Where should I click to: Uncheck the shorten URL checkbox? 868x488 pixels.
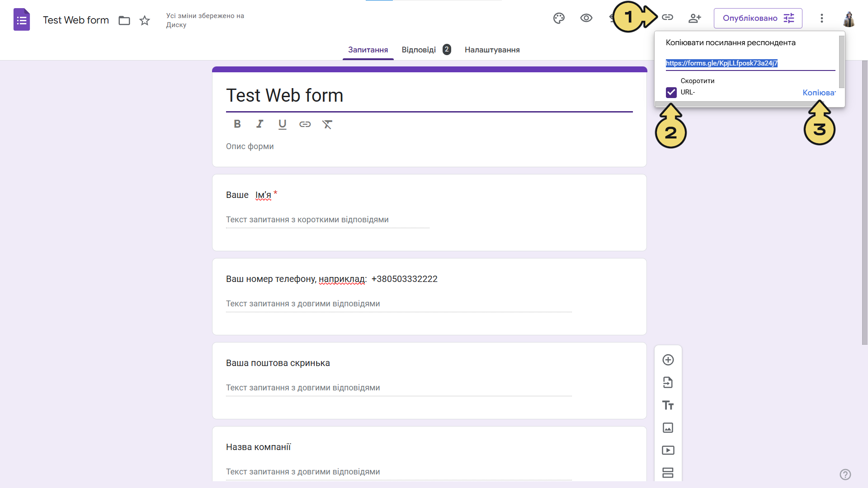671,93
